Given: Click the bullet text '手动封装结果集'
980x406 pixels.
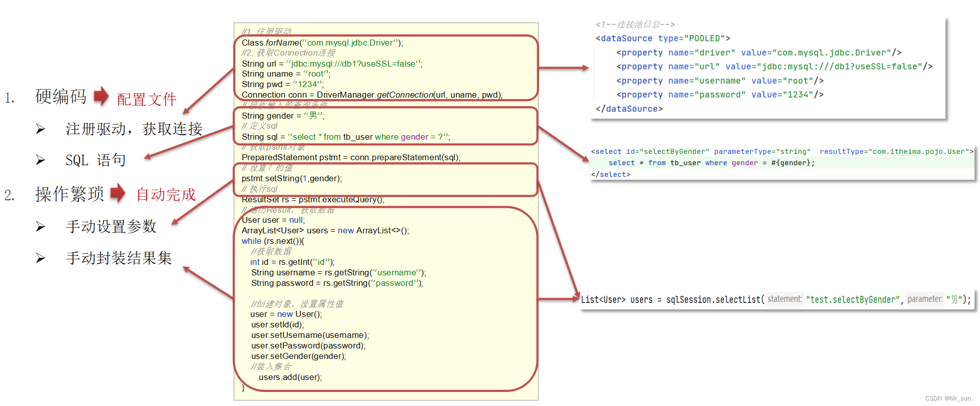Looking at the screenshot, I should [x=119, y=258].
